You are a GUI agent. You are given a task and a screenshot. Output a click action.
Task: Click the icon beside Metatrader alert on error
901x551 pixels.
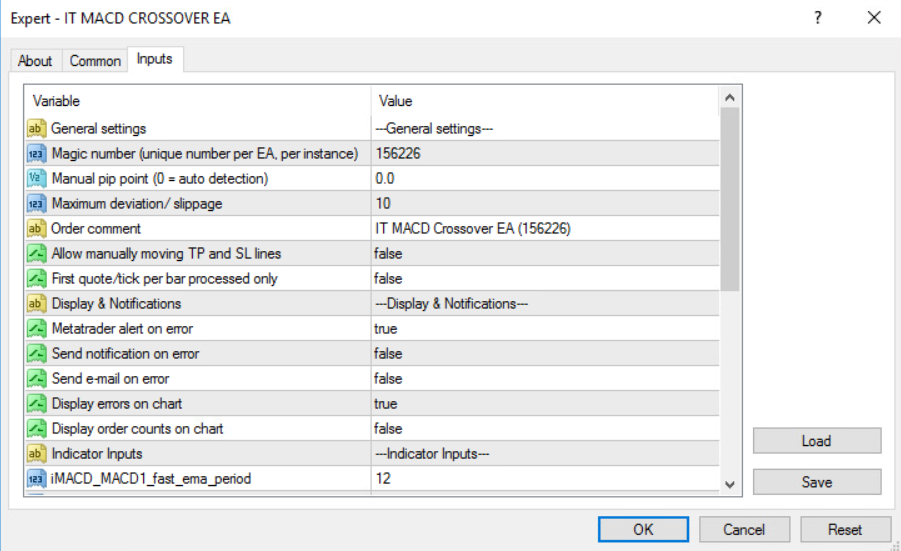tap(36, 329)
